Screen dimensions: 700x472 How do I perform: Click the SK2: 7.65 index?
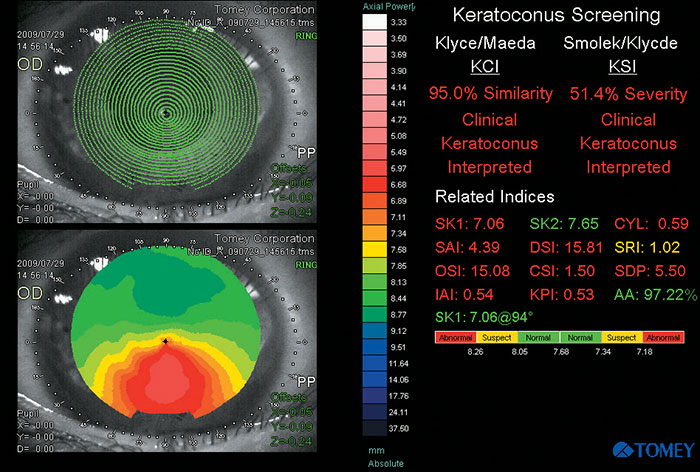pyautogui.click(x=564, y=223)
